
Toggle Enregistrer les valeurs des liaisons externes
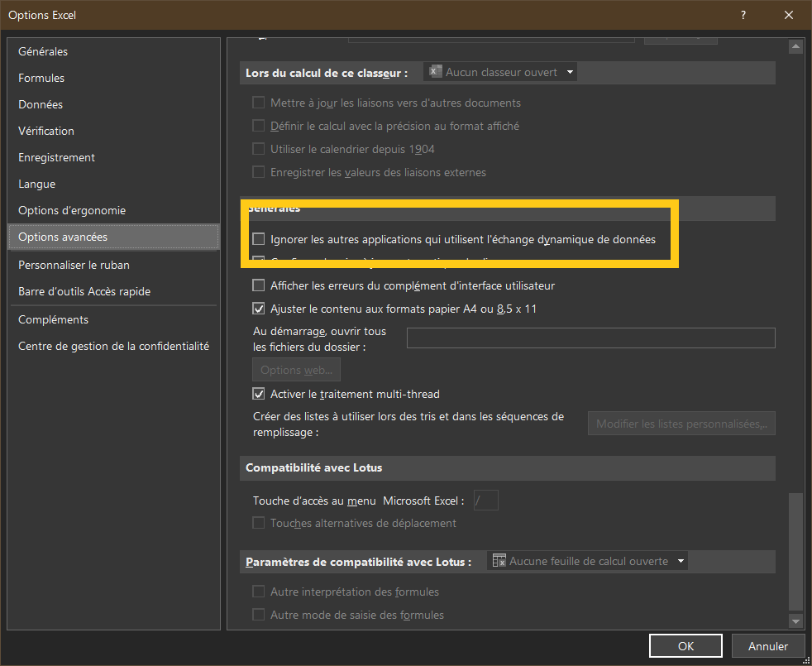[259, 172]
